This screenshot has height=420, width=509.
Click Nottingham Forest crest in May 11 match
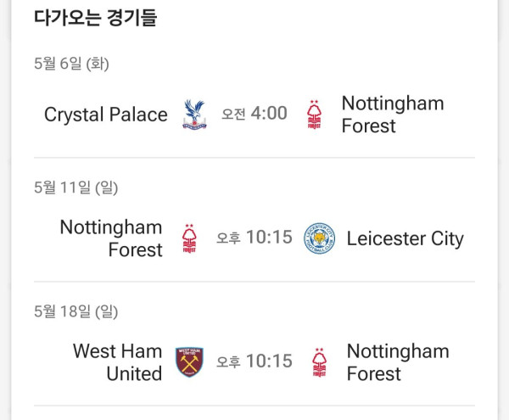[x=189, y=238]
